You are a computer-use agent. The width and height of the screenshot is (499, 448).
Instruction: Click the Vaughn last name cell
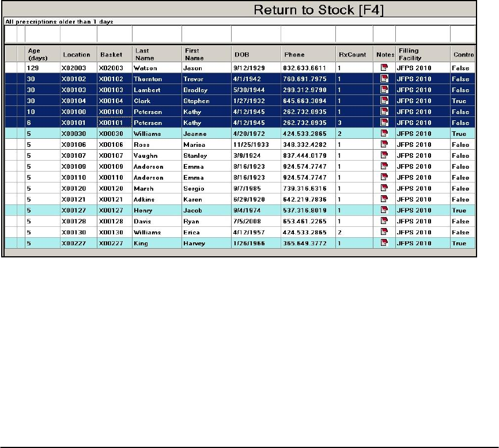[157, 155]
